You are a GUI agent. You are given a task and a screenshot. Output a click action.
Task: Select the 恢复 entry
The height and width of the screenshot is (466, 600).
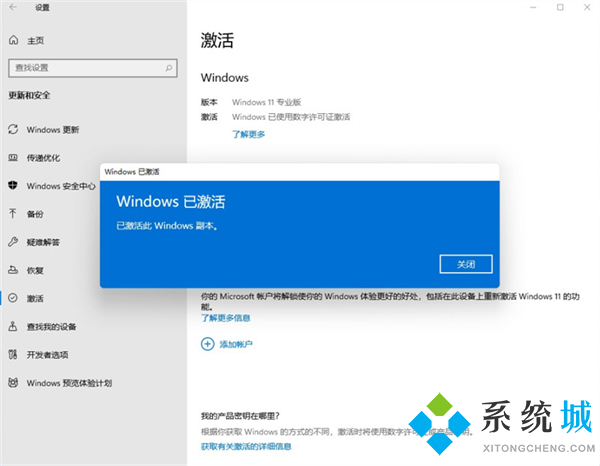[x=35, y=270]
